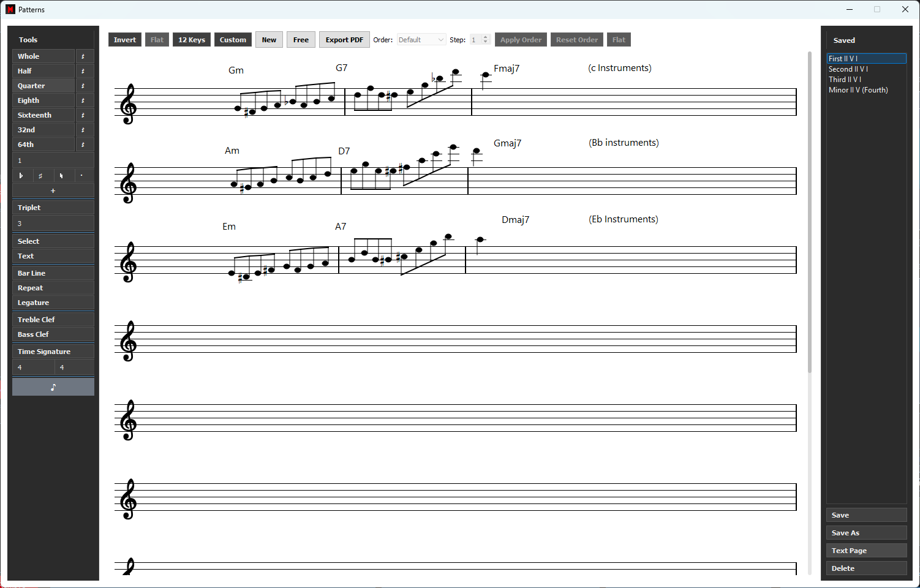Open the Order dropdown
This screenshot has width=920, height=588.
click(x=421, y=40)
